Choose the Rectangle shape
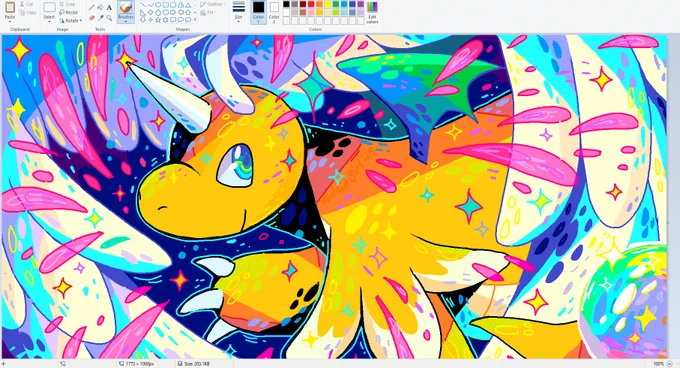 click(x=165, y=5)
